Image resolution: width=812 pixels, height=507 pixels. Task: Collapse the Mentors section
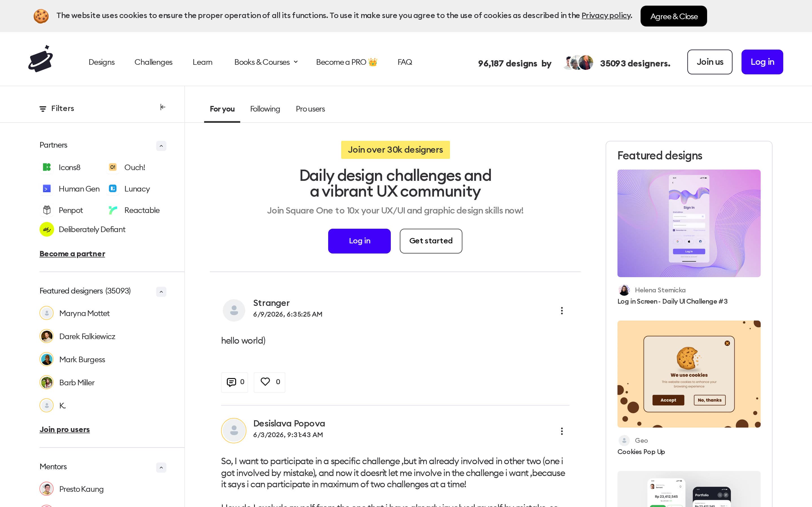161,468
